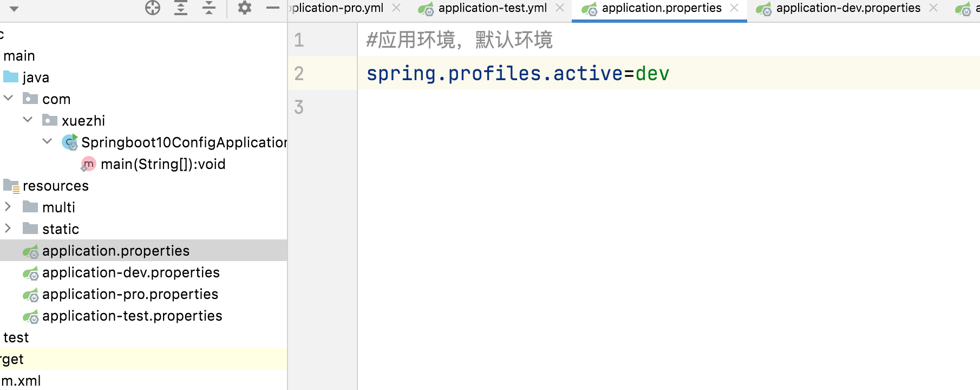Open project view settings gear
The width and height of the screenshot is (980, 390).
tap(245, 8)
